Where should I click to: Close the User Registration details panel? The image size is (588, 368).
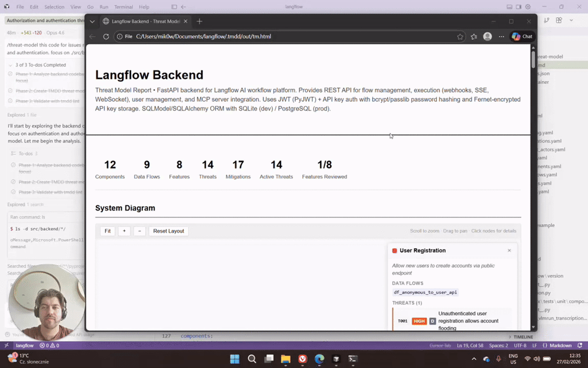pos(509,251)
